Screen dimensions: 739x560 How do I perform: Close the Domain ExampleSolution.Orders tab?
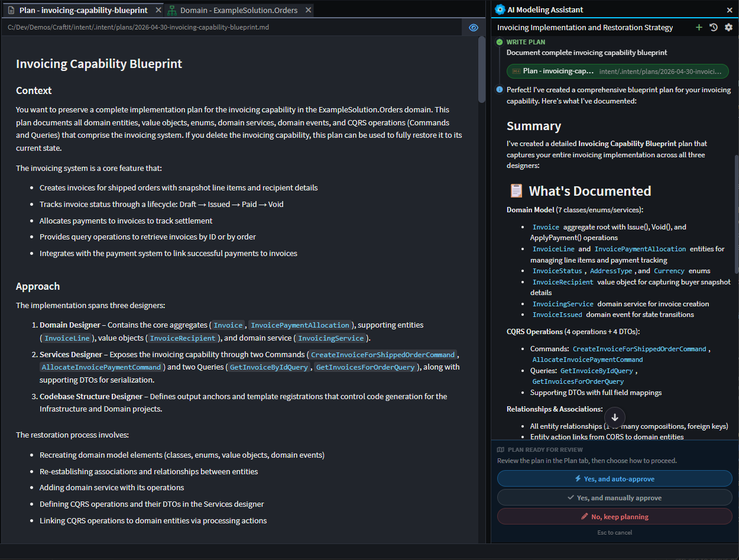(x=309, y=10)
